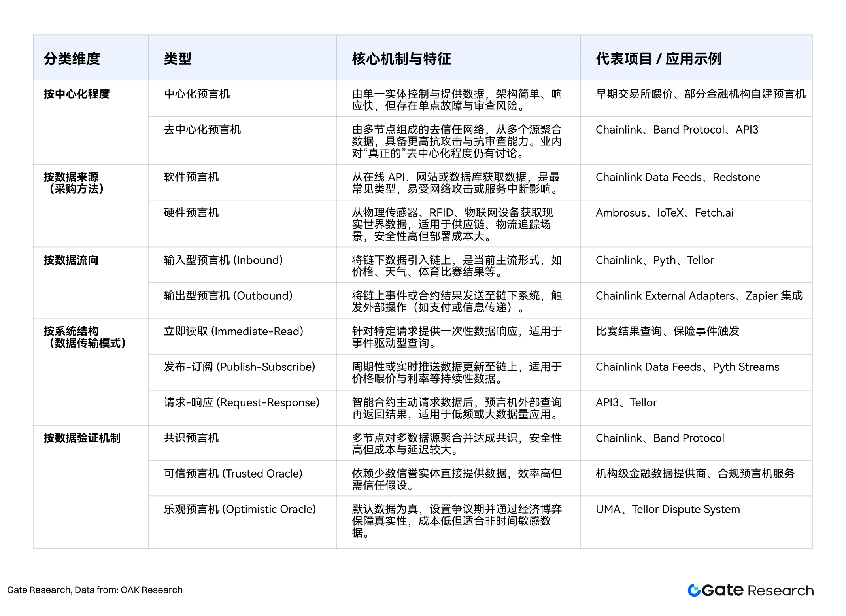Select the 请求-响应 (Request-Response) row
Screen dimensions: 846x616
coord(242,402)
